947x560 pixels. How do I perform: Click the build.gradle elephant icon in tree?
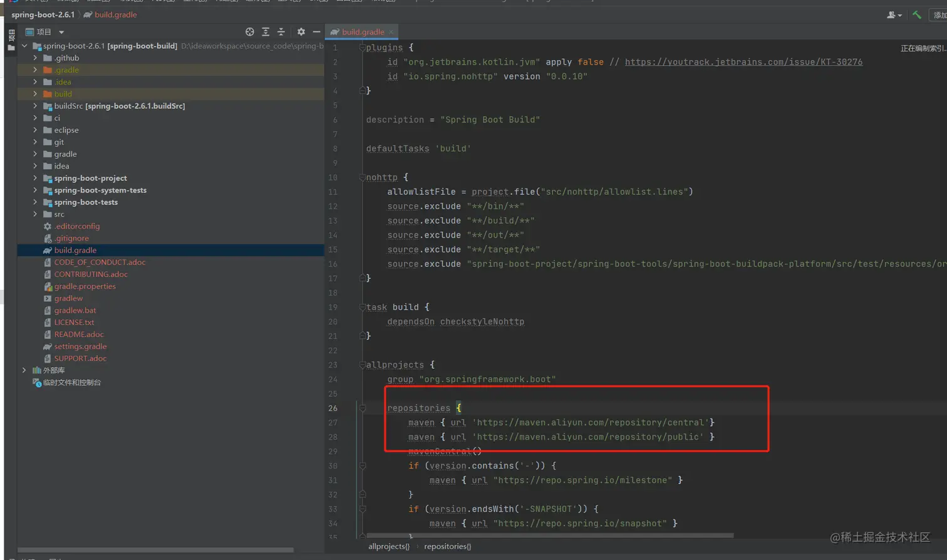click(48, 250)
